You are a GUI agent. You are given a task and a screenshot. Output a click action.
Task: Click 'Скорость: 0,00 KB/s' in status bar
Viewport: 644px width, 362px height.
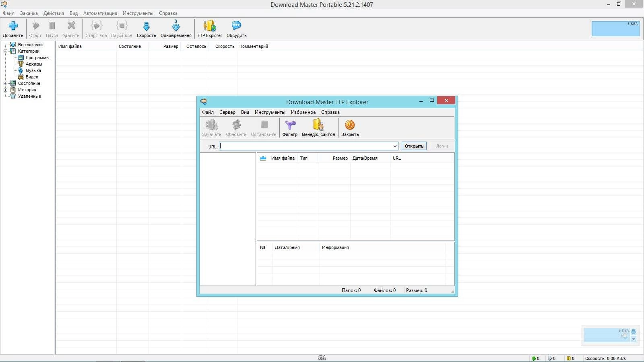(605, 358)
